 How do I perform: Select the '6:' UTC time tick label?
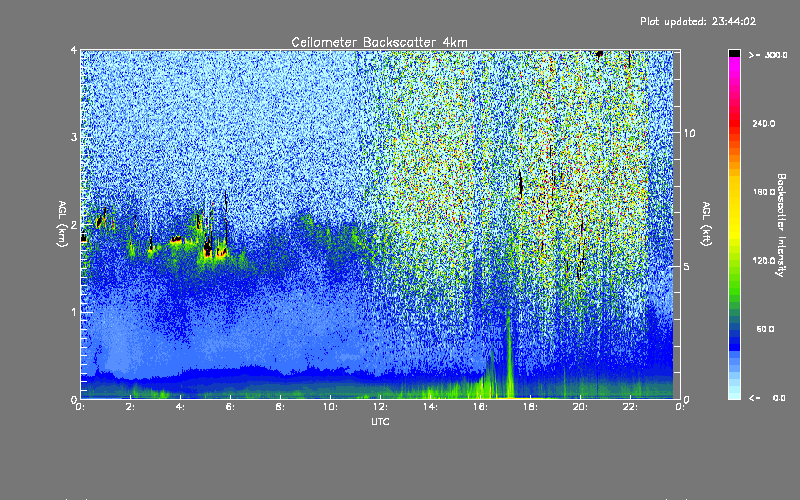pyautogui.click(x=231, y=407)
